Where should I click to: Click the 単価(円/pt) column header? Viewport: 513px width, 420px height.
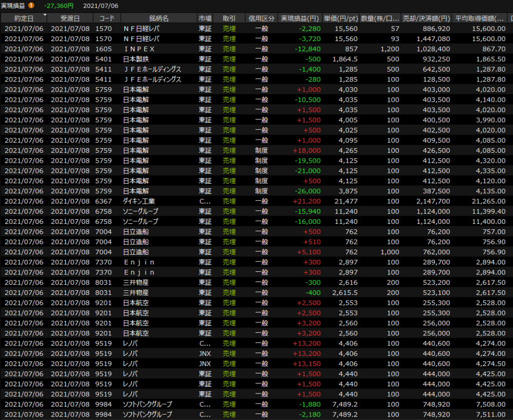340,19
